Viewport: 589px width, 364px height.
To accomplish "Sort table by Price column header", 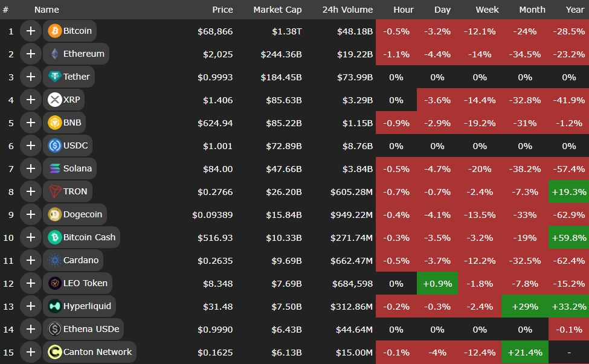I will 222,10.
